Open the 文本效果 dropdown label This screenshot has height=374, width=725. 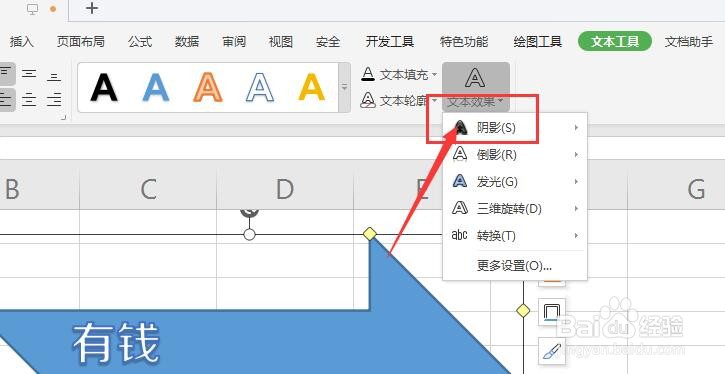pos(475,101)
